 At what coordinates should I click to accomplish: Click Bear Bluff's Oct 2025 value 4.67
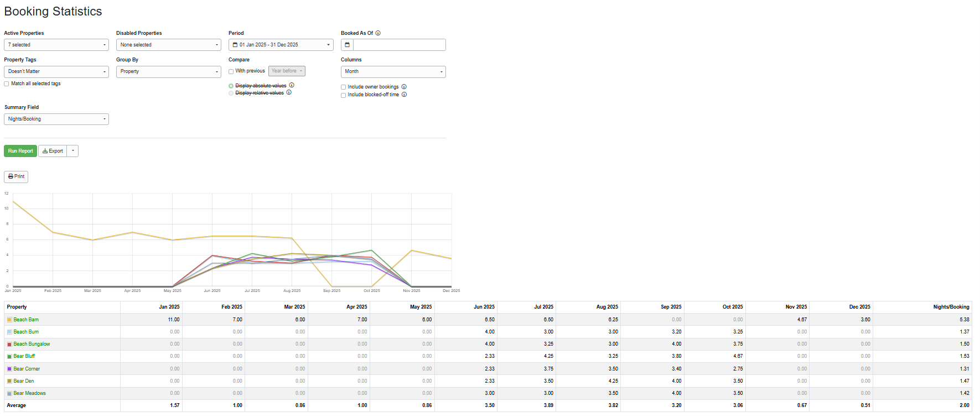[x=738, y=356]
